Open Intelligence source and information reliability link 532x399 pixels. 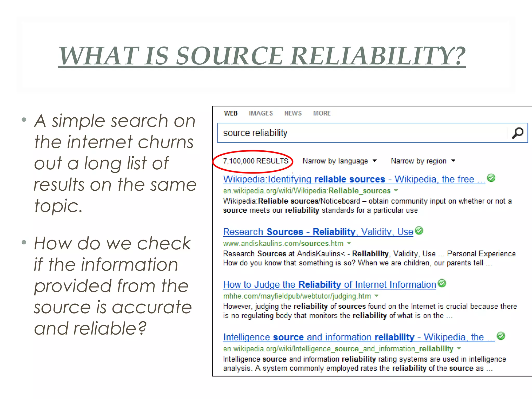tap(359, 337)
